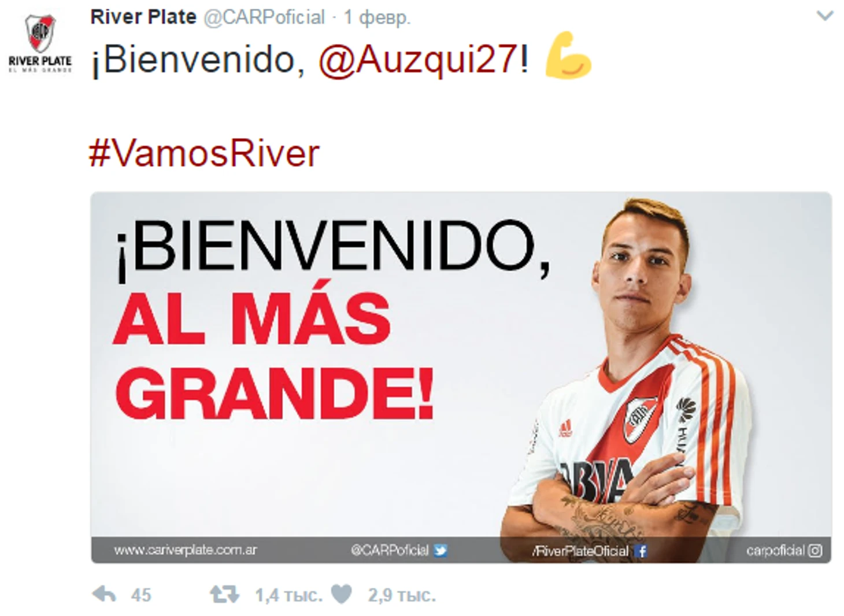
Task: Like the tweet with heart icon
Action: [x=342, y=594]
